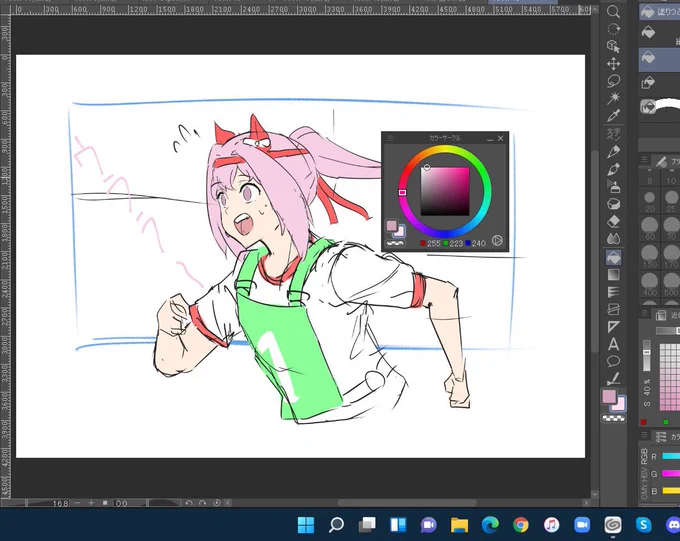Click the sub color swatch in the Color Circle
Viewport: 680px width, 541px height.
(401, 233)
